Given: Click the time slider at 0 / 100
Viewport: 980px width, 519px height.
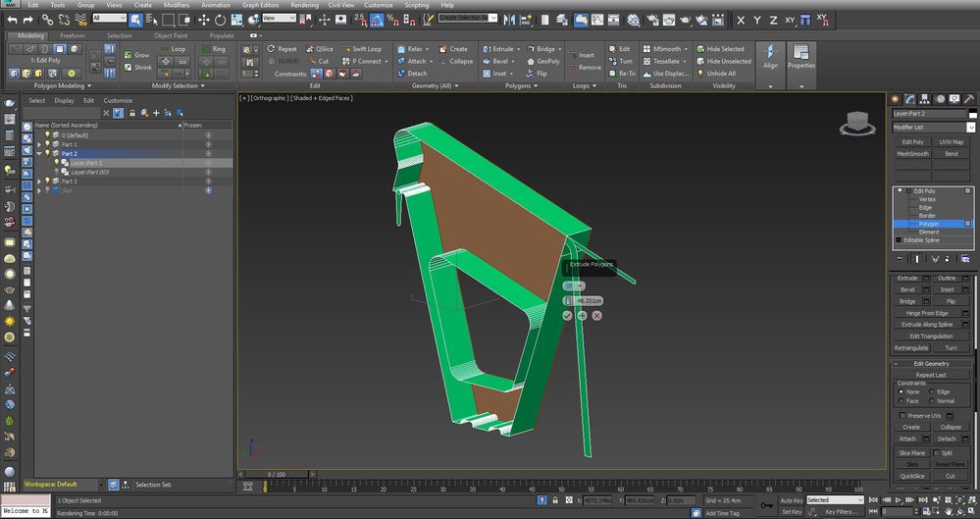Looking at the screenshot, I should tap(276, 475).
